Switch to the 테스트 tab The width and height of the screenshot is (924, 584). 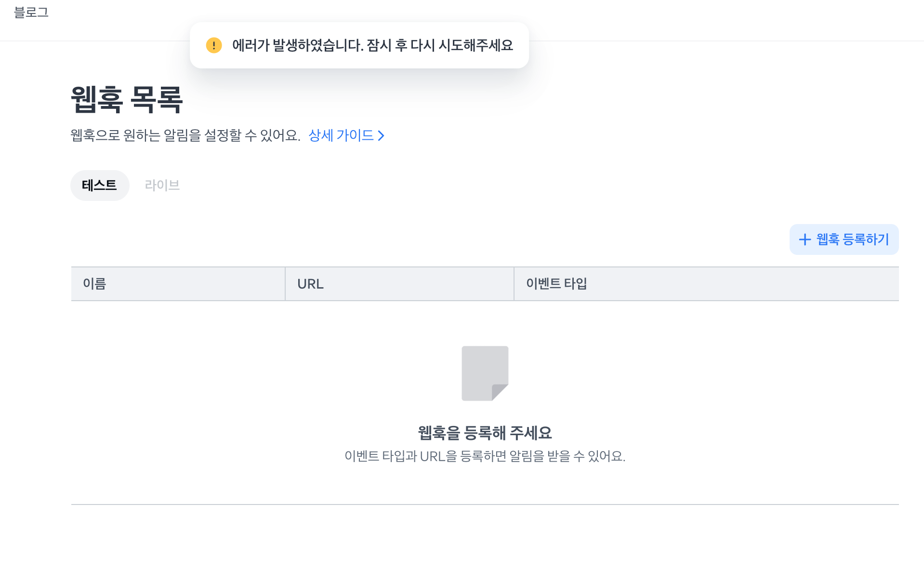99,186
